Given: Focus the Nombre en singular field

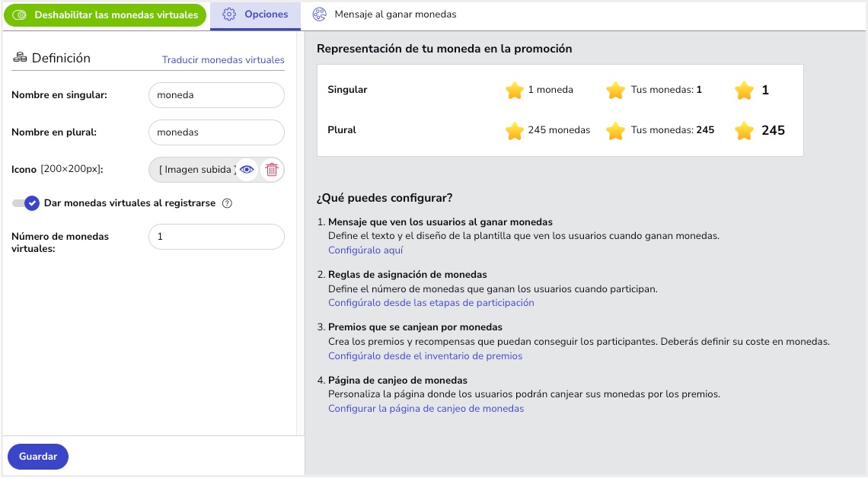Looking at the screenshot, I should (216, 95).
